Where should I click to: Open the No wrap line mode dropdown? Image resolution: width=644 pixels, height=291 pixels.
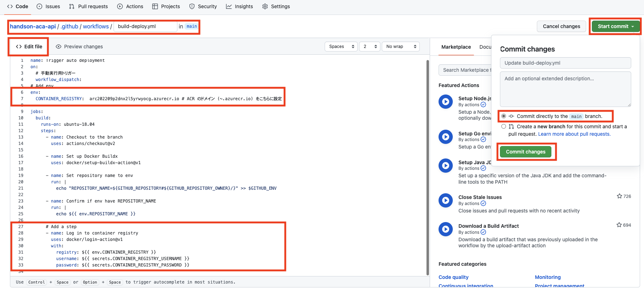401,47
